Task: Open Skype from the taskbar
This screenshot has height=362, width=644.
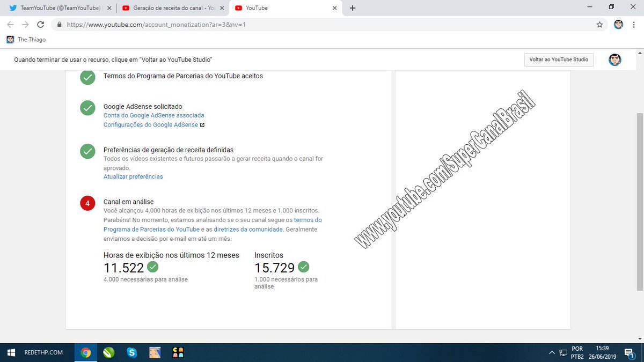Action: 131,352
